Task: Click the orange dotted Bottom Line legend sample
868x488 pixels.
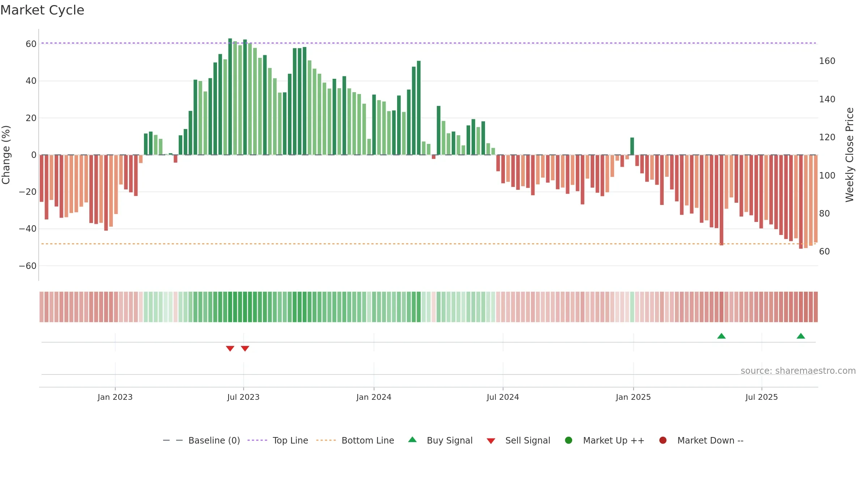Action: [x=326, y=440]
